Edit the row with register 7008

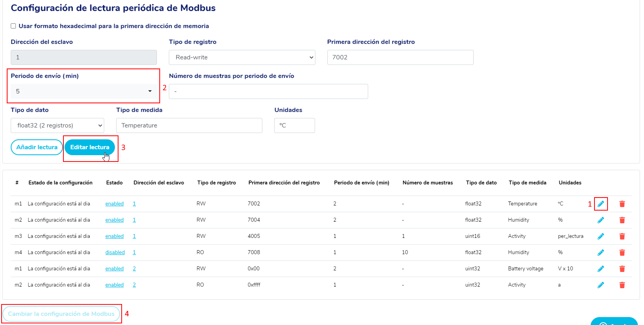pyautogui.click(x=600, y=253)
